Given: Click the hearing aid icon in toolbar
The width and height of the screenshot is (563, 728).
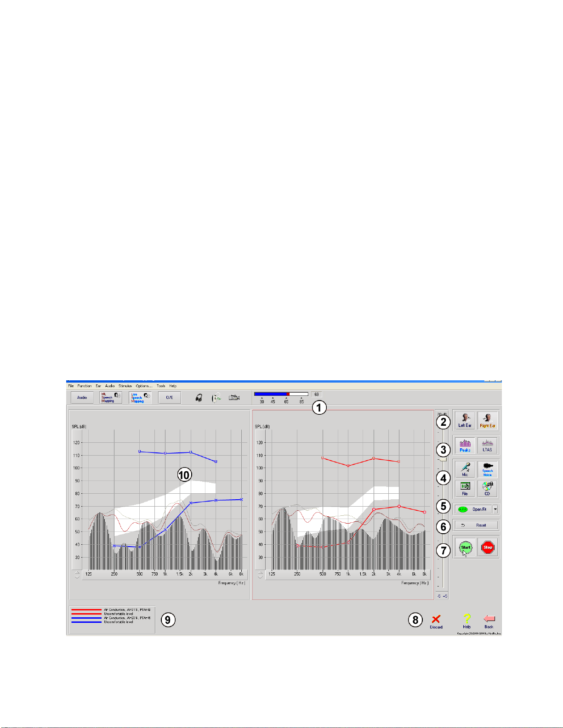Looking at the screenshot, I should [216, 398].
